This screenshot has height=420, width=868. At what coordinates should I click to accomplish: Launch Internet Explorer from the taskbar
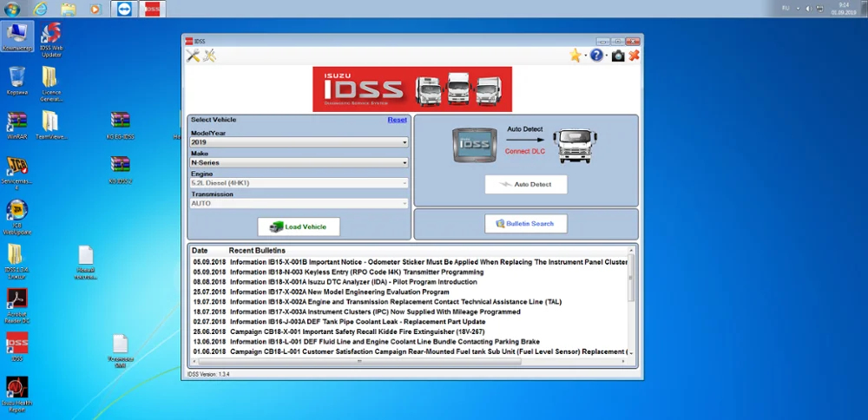(x=41, y=9)
